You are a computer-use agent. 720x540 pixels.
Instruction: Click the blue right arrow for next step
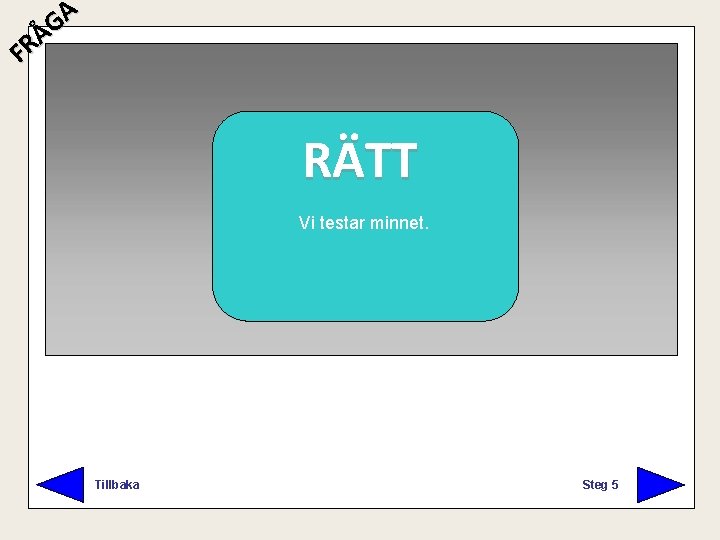pos(661,484)
